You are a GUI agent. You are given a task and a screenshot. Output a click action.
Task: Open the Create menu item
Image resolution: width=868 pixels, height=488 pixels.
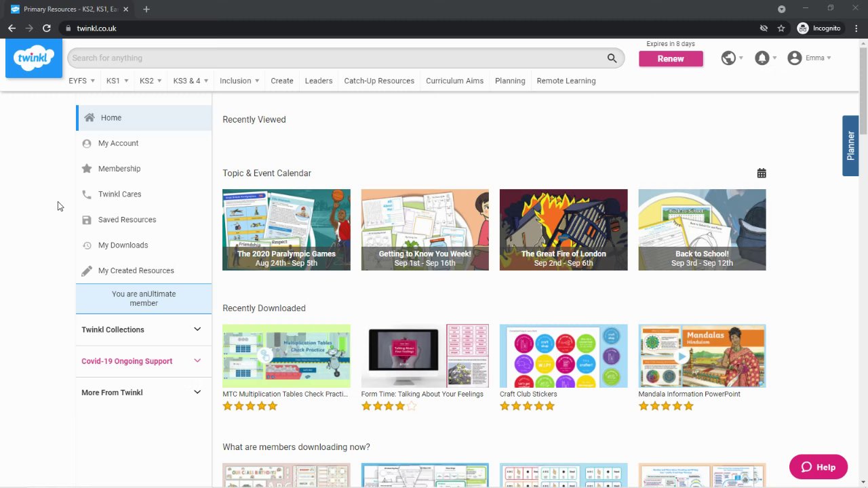282,81
